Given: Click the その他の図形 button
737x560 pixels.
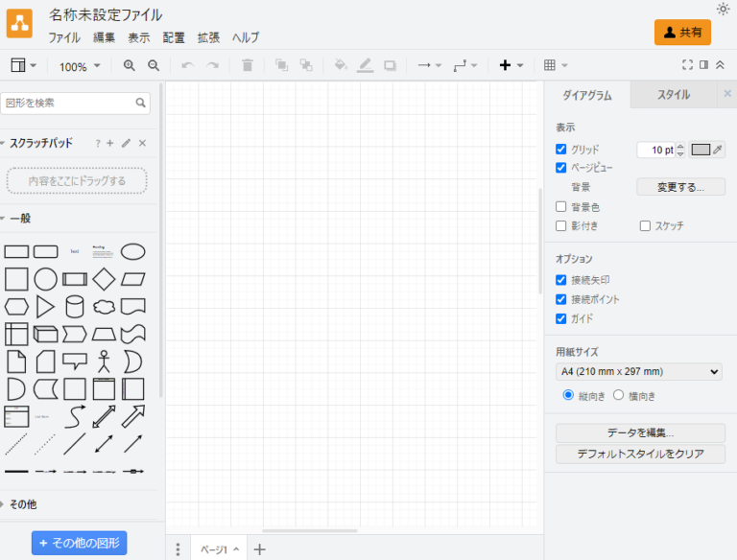Looking at the screenshot, I should 79,543.
